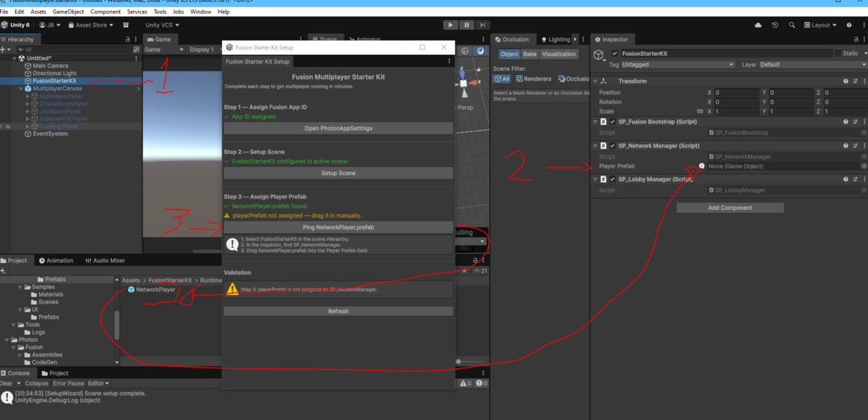Collapse the Untitled scene in Hierarchy
The image size is (868, 420).
point(13,58)
